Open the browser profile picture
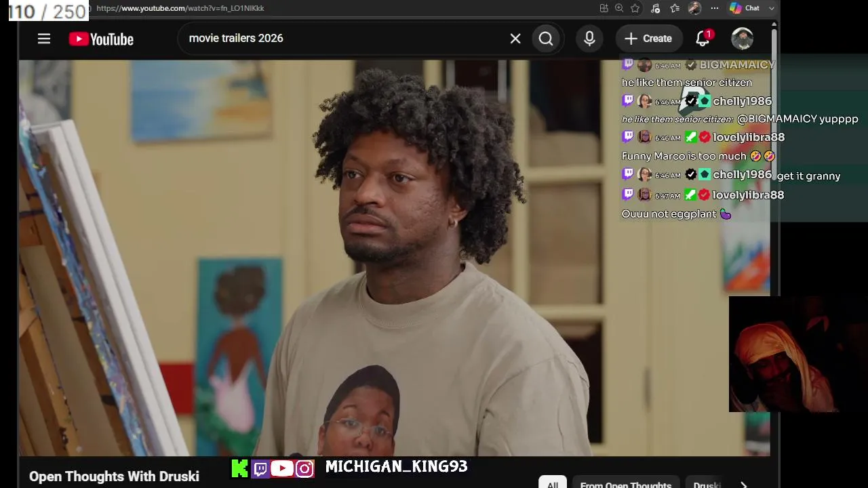This screenshot has width=868, height=488. (694, 8)
